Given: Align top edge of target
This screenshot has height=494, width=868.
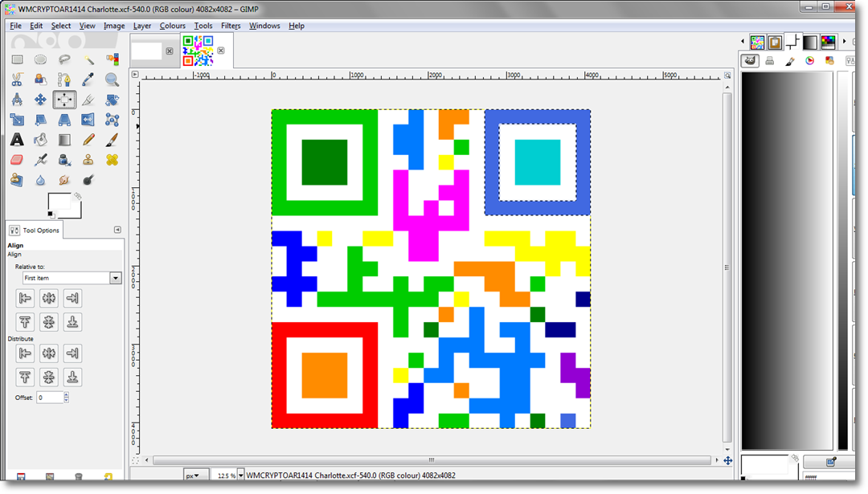Looking at the screenshot, I should (25, 322).
